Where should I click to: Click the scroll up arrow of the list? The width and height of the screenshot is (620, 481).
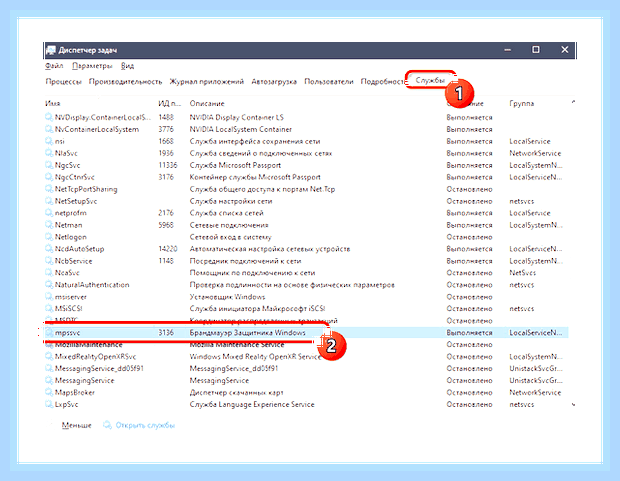click(x=573, y=102)
